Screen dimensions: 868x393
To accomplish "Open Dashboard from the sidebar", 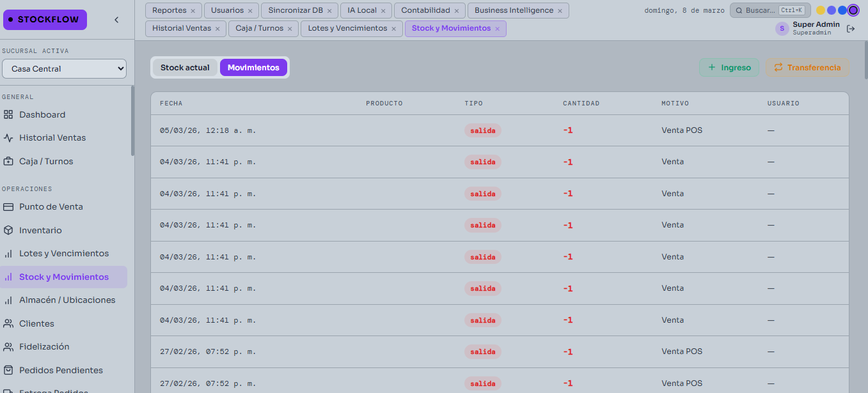I will (x=42, y=115).
